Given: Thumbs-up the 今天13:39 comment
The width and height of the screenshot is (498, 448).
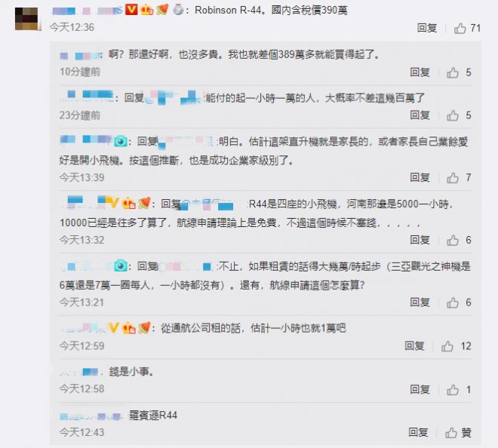Looking at the screenshot, I should pyautogui.click(x=452, y=177).
